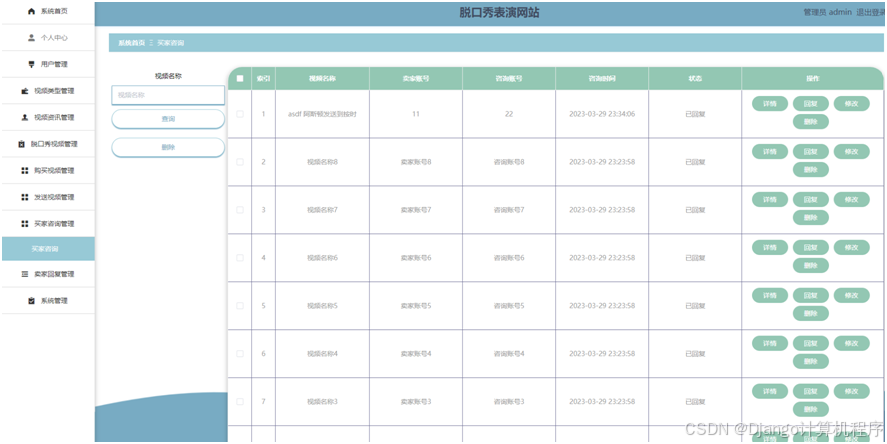Focus the 视频名称 search input field
Viewport: 887px width, 444px height.
point(168,95)
